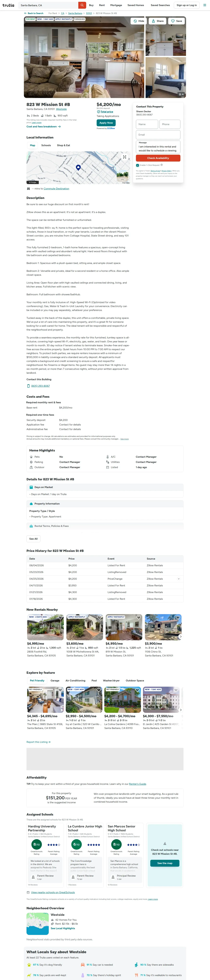The height and width of the screenshot is (980, 210).
Task: Click the blue map pin marker
Action: [78, 167]
